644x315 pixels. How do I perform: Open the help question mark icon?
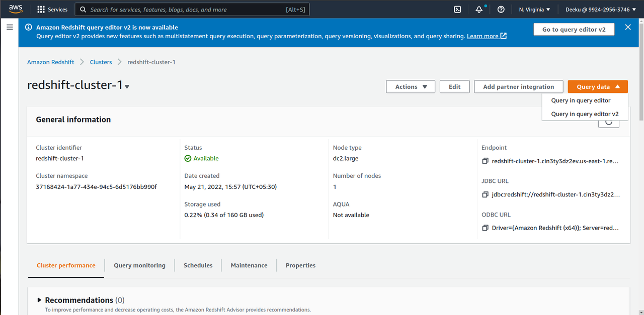[x=501, y=10]
